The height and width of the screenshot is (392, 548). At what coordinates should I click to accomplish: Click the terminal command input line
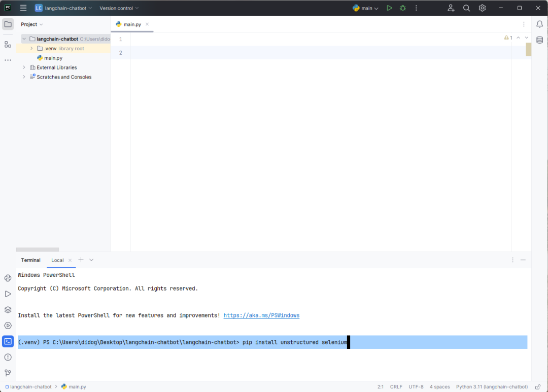coord(272,342)
